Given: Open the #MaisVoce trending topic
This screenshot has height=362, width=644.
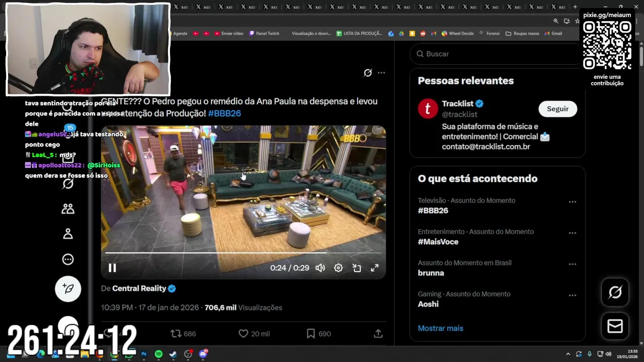Looking at the screenshot, I should [x=438, y=242].
